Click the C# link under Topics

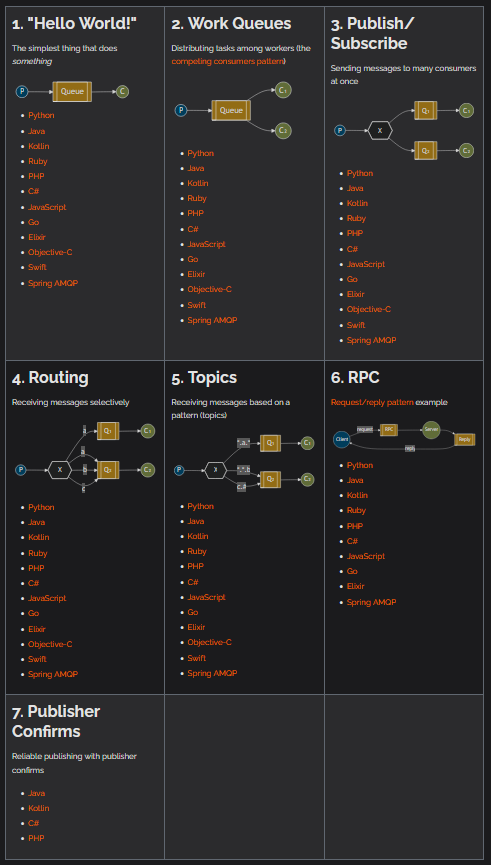193,582
